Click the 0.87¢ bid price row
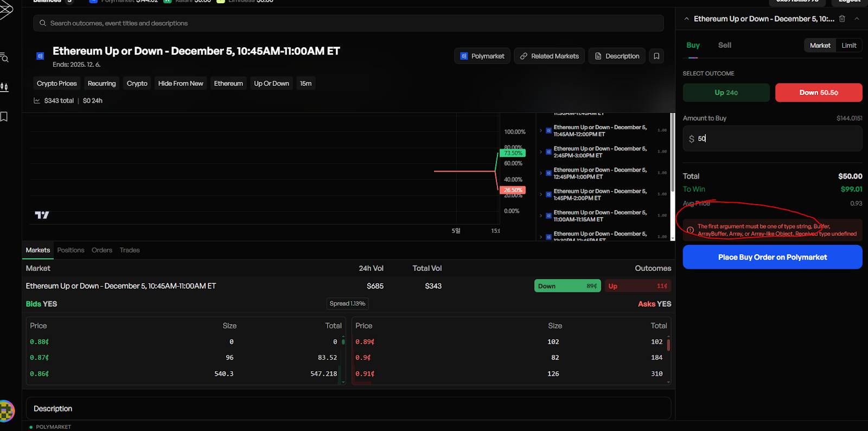Viewport: 868px width, 431px height. point(184,358)
